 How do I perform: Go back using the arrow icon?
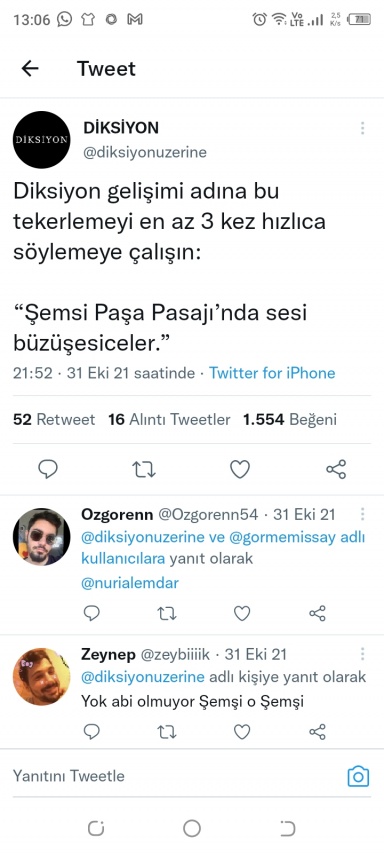30,69
